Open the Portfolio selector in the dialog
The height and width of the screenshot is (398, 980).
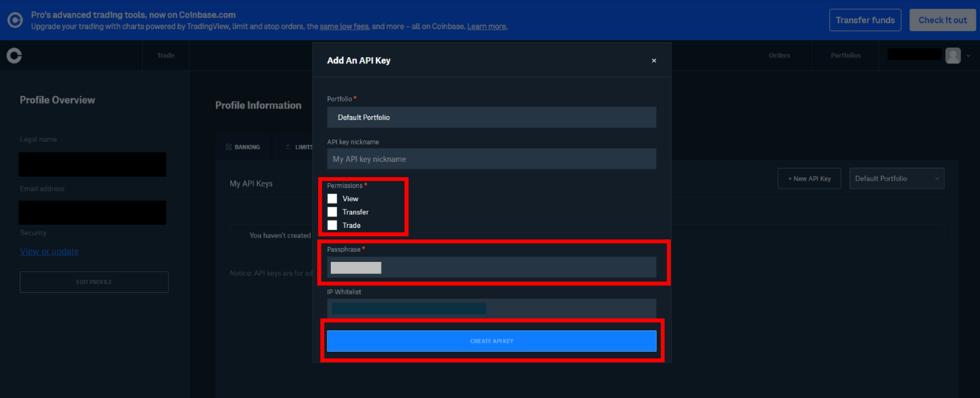click(x=491, y=117)
